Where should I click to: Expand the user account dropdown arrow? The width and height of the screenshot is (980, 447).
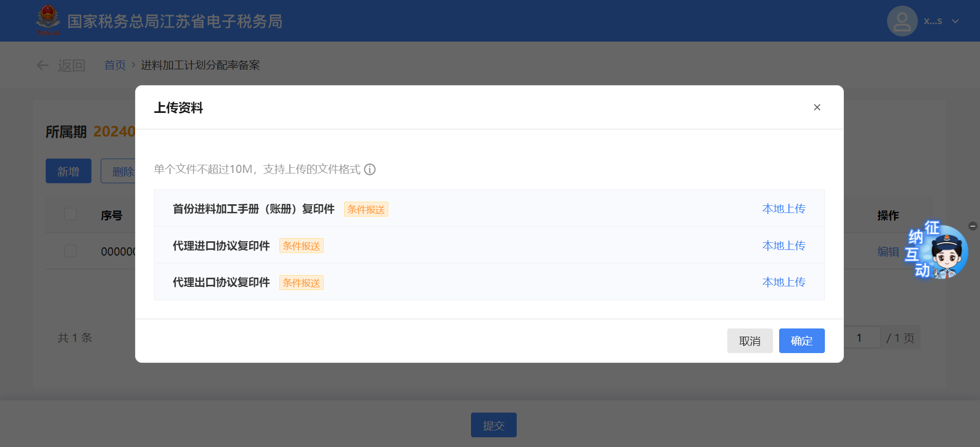955,21
